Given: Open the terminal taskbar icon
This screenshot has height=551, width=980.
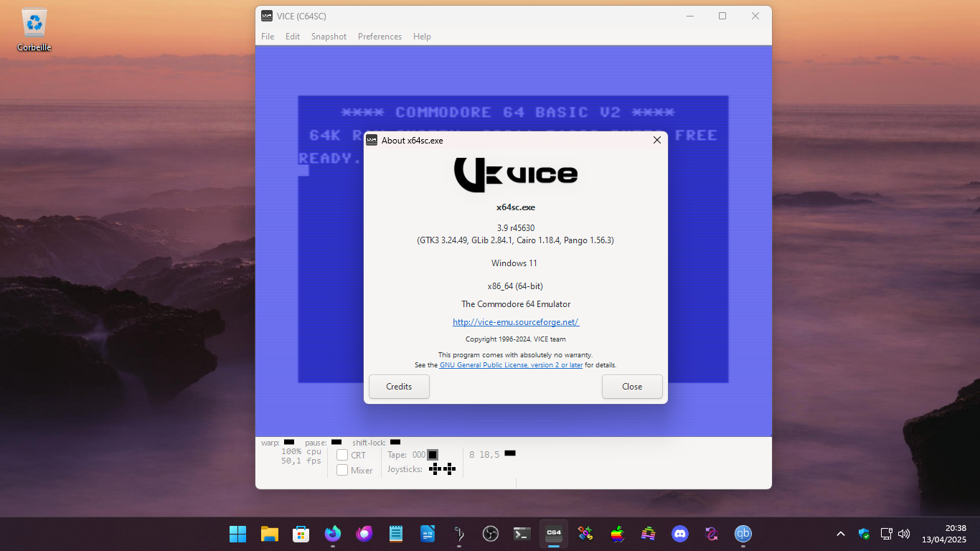Looking at the screenshot, I should click(522, 534).
